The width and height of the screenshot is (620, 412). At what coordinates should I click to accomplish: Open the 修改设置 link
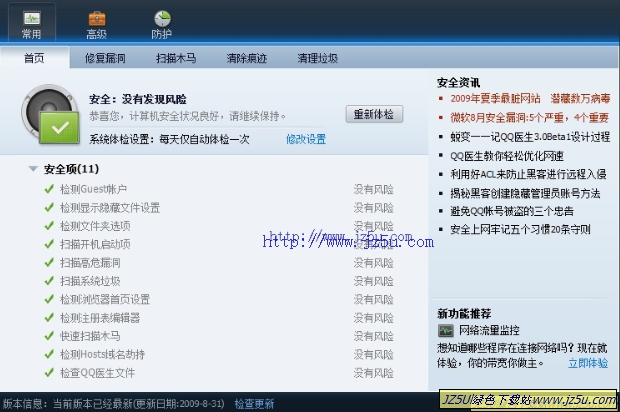[x=306, y=139]
